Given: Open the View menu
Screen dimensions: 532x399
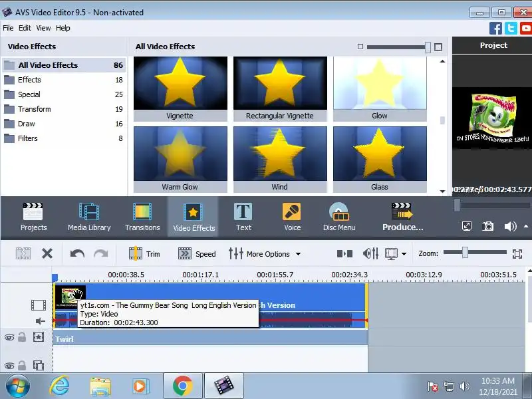Looking at the screenshot, I should pyautogui.click(x=43, y=28).
